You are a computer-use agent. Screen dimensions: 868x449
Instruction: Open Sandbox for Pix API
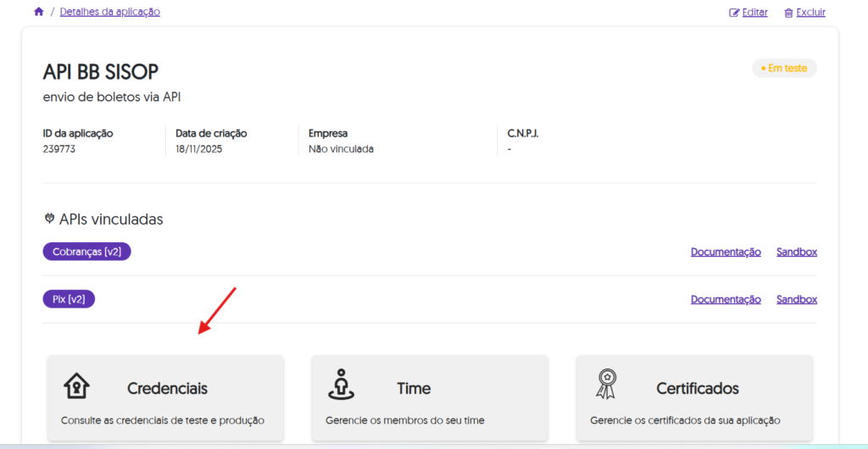[796, 299]
